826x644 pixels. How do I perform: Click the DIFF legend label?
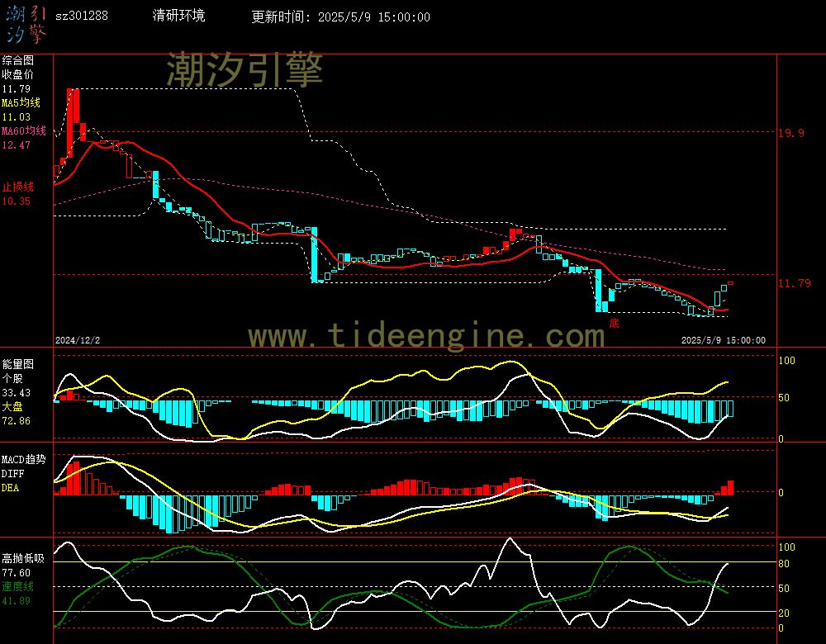click(x=12, y=473)
